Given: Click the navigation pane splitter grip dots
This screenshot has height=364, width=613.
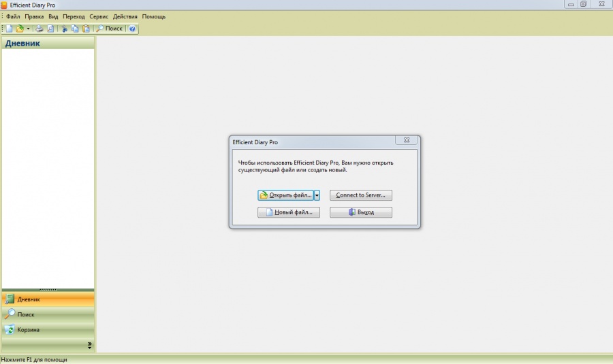Looking at the screenshot, I should (x=48, y=290).
